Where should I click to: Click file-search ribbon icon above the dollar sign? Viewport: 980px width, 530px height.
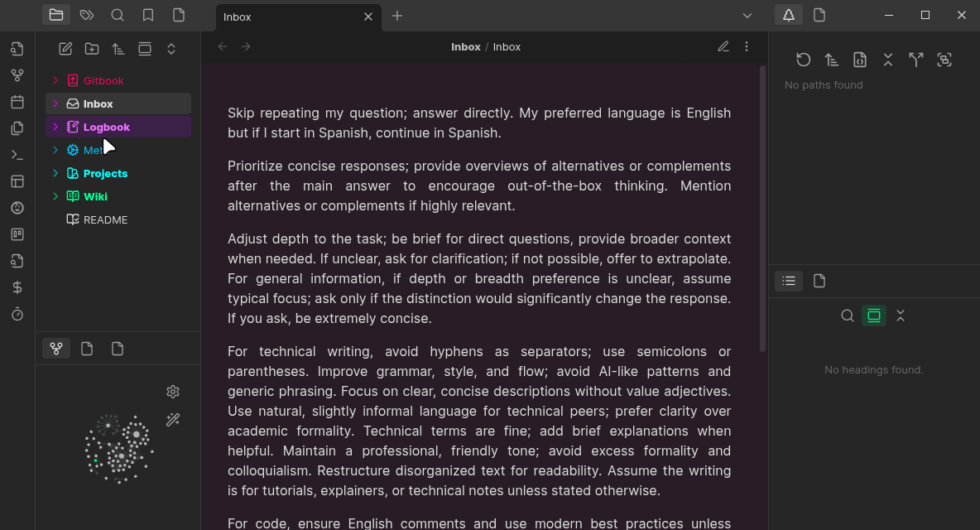pyautogui.click(x=17, y=261)
